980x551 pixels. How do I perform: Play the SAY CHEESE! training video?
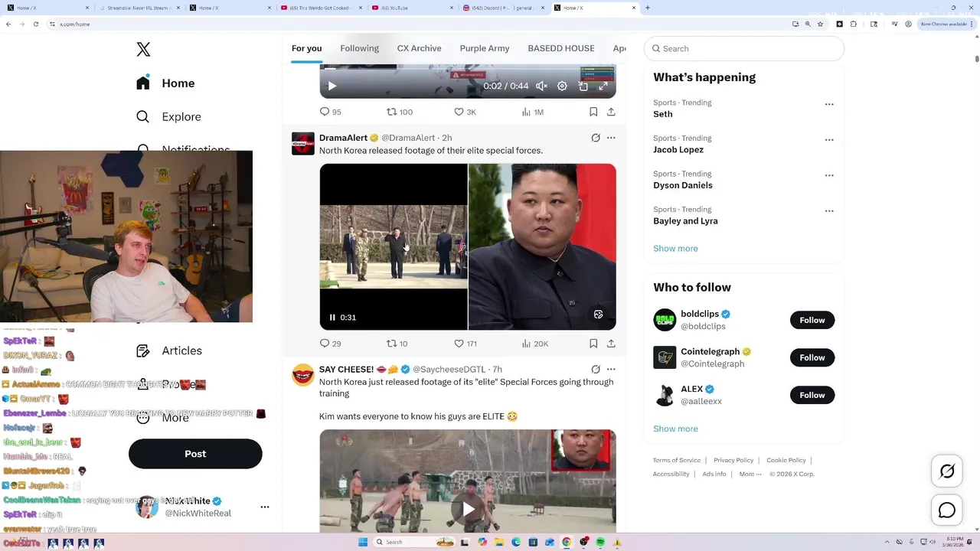[468, 509]
